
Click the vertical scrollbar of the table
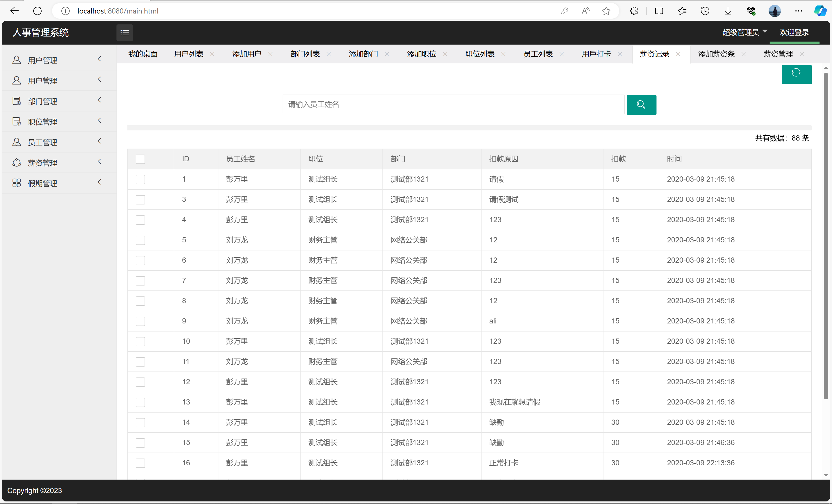click(x=825, y=236)
